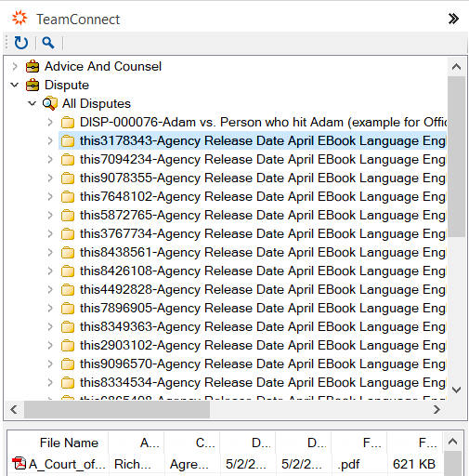This screenshot has height=476, width=469.
Task: Click the horizontal scrollbar left arrow
Action: point(14,410)
